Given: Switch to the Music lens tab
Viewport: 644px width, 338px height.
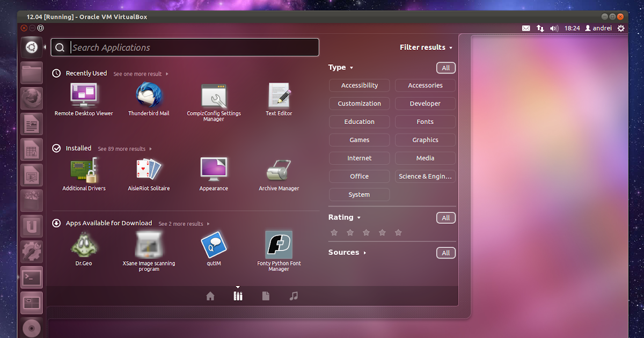Looking at the screenshot, I should point(294,295).
